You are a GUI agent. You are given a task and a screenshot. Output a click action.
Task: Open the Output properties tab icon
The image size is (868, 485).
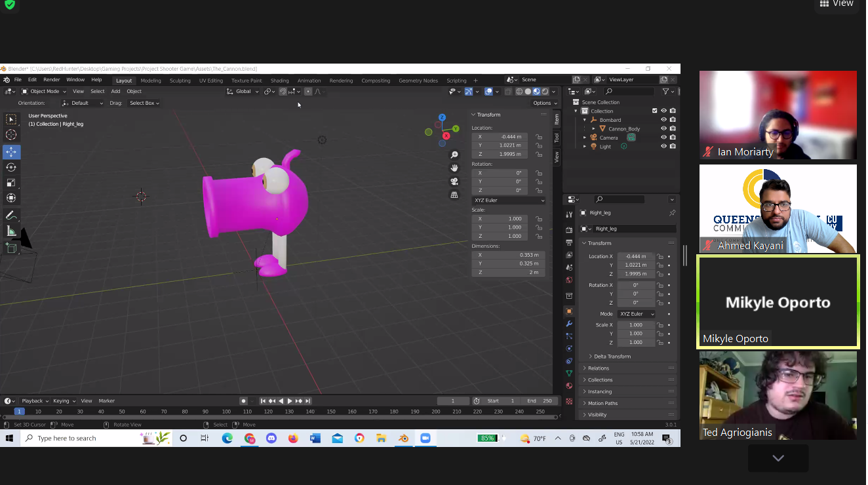click(x=569, y=242)
